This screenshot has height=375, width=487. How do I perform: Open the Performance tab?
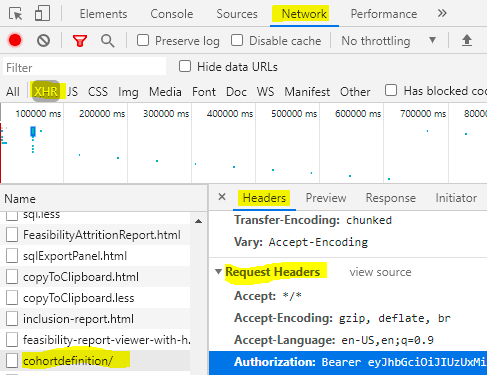pos(384,14)
